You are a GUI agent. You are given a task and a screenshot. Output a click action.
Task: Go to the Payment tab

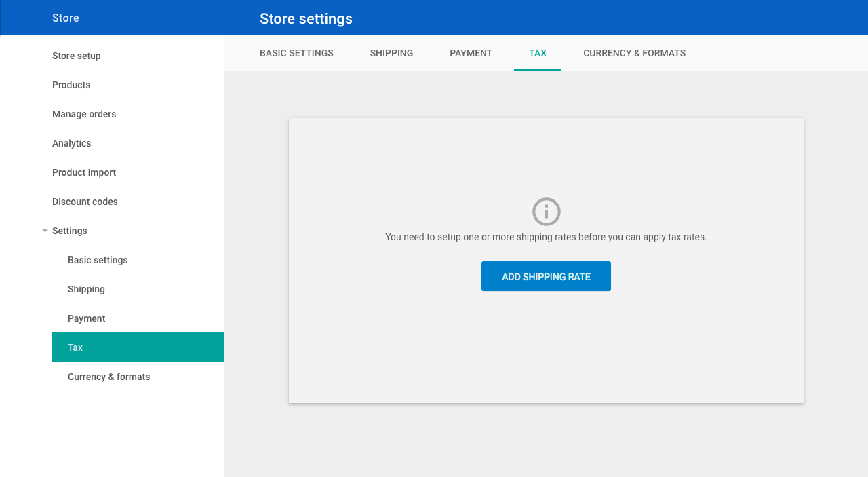[x=471, y=53]
